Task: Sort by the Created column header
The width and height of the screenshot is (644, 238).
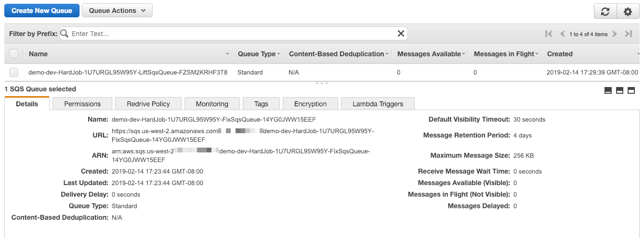Action: pyautogui.click(x=560, y=54)
